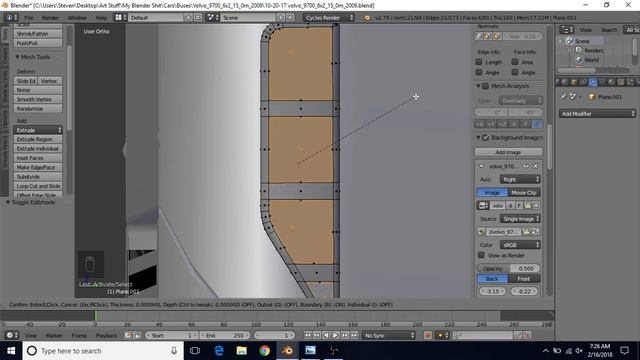Open the Extrude dropdown in Mesh Tools

38,130
